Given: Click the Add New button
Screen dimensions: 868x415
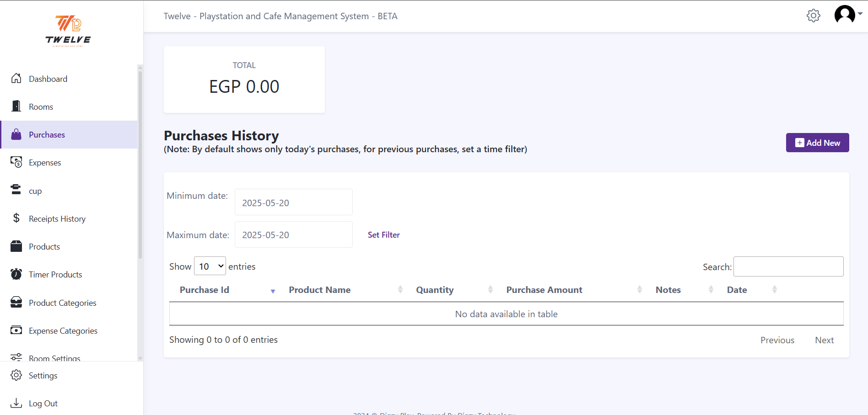Looking at the screenshot, I should tap(817, 143).
